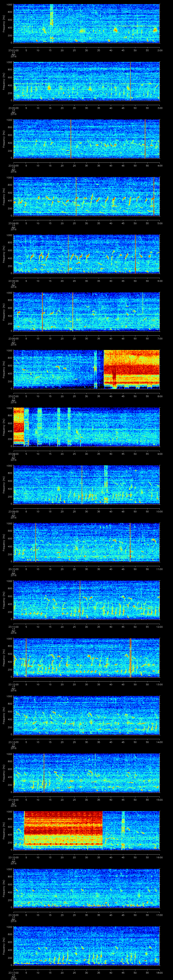Click the "16:00" end time label
The image size is (173, 980).
(x=160, y=857)
